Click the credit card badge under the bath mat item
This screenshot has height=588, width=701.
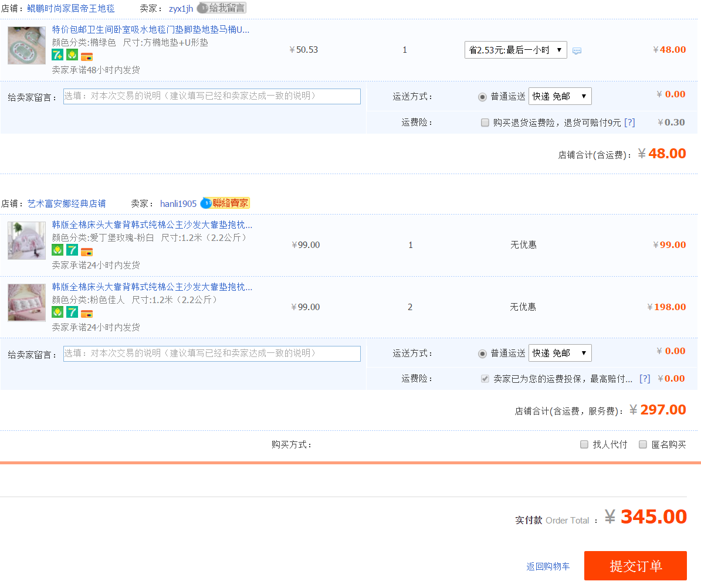click(x=87, y=57)
